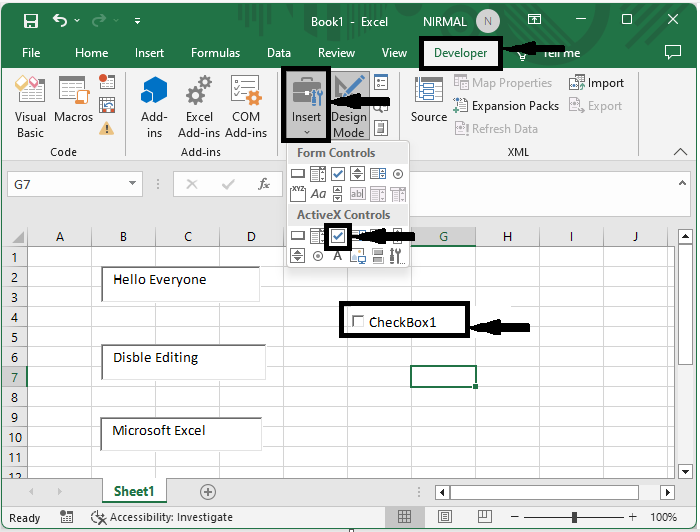Expand the Name Box dropdown
This screenshot has height=532, width=700.
click(132, 183)
